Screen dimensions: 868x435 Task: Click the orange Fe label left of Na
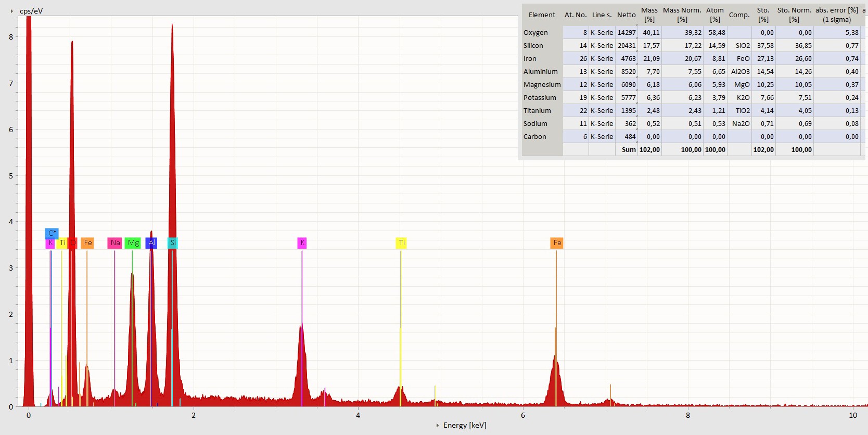(87, 243)
